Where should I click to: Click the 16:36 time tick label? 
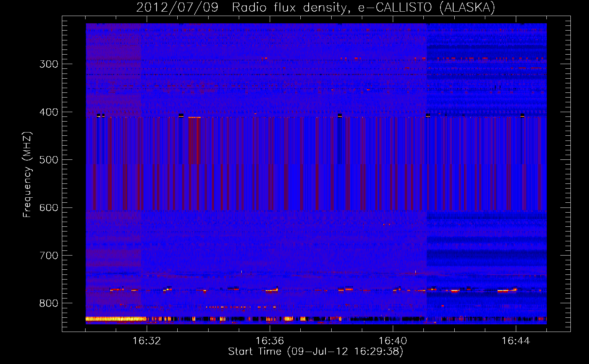pos(270,341)
